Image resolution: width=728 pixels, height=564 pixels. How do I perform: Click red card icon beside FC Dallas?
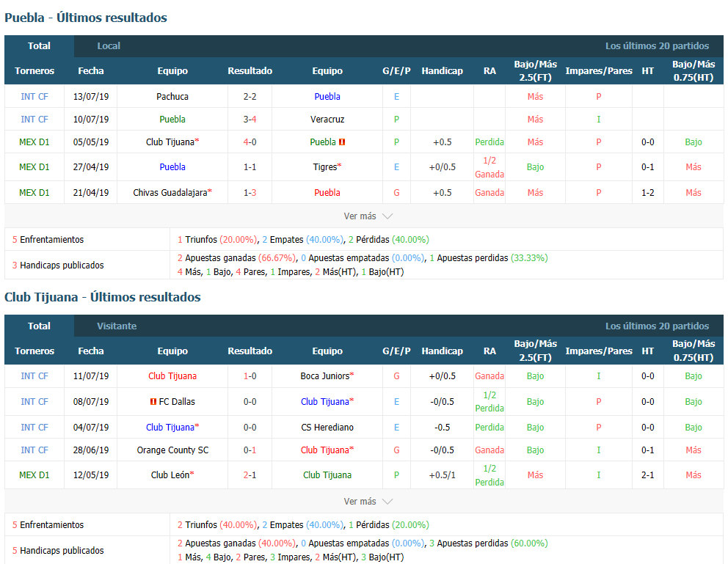tap(153, 402)
